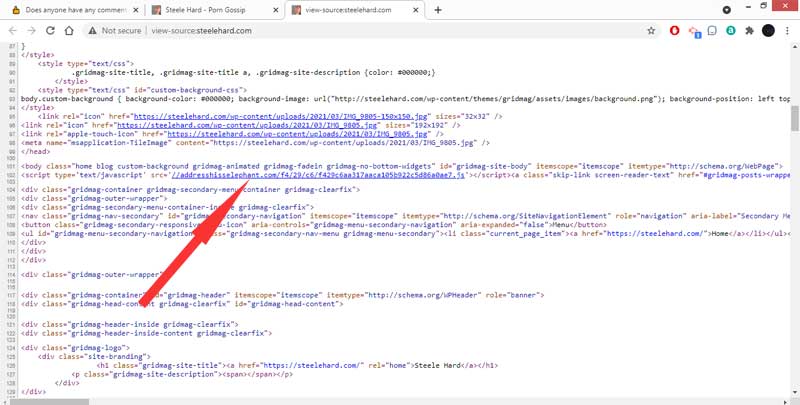
Task: Bookmark this page with the star icon
Action: coord(651,31)
